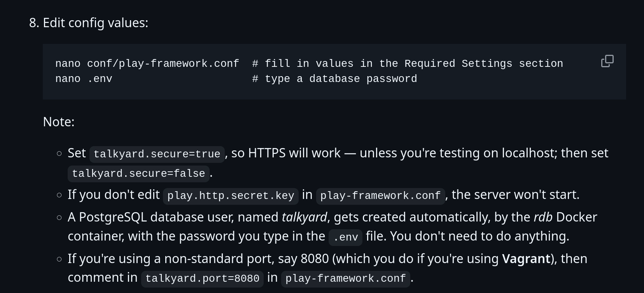
Task: Click the nano .env command line
Action: click(x=84, y=79)
